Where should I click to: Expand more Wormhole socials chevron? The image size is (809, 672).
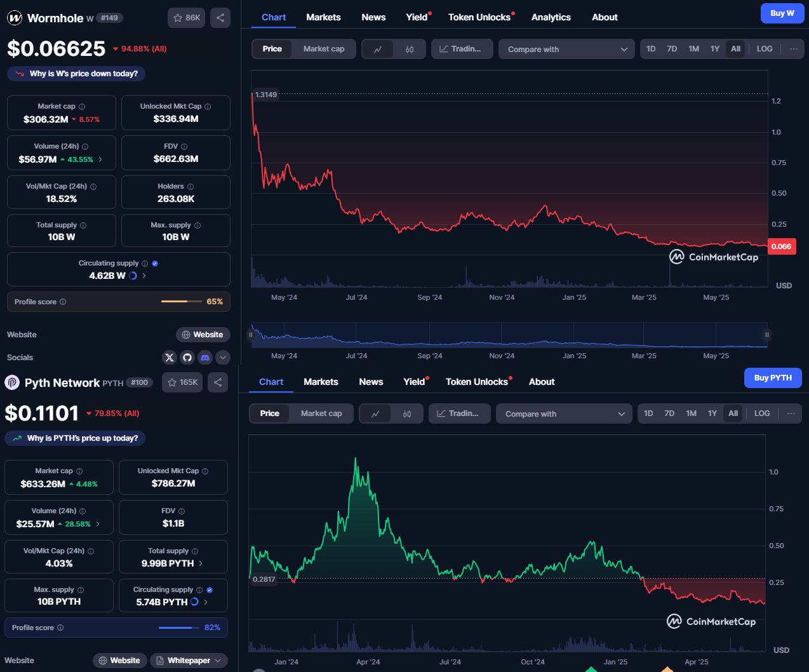(x=223, y=358)
